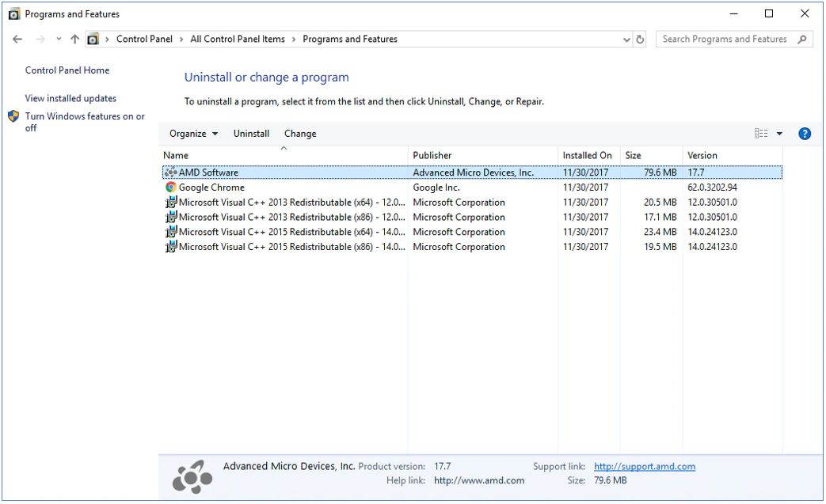
Task: Select Visual C++ 2015 Redistributable (x64)
Action: click(472, 232)
